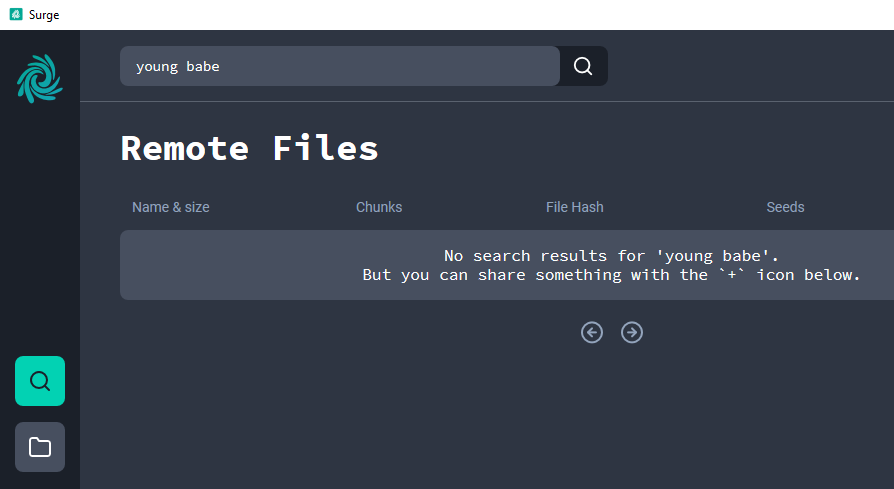Click the 'share something' hint text line
The width and height of the screenshot is (894, 489).
coord(611,275)
